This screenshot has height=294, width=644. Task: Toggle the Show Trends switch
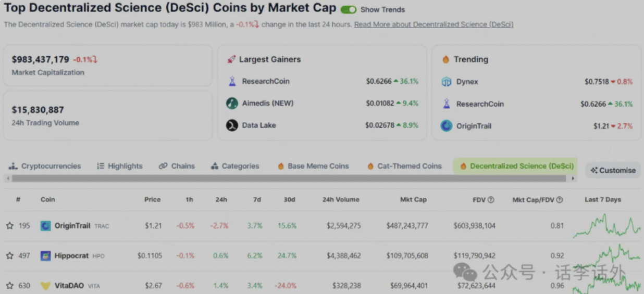(349, 9)
